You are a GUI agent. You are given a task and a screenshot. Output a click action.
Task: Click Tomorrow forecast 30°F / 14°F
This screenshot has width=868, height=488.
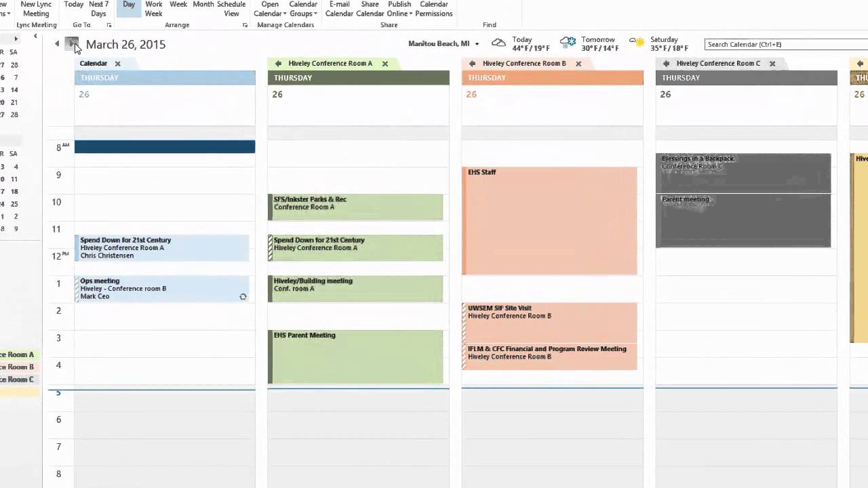point(599,48)
